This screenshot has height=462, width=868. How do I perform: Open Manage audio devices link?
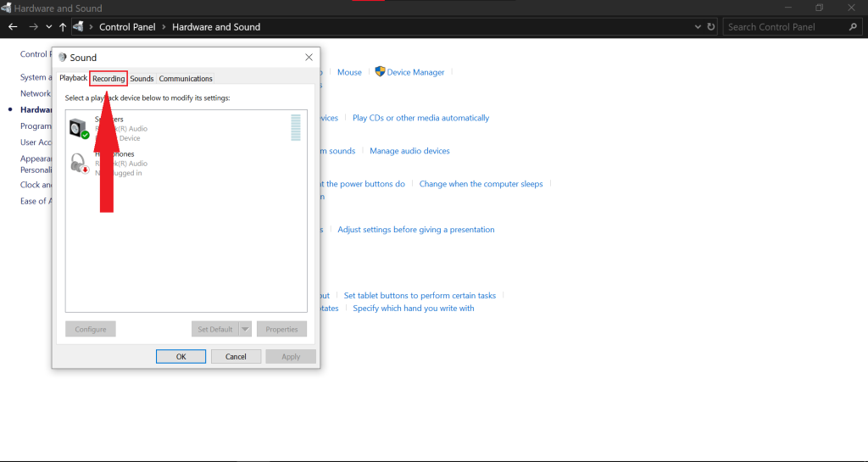409,151
